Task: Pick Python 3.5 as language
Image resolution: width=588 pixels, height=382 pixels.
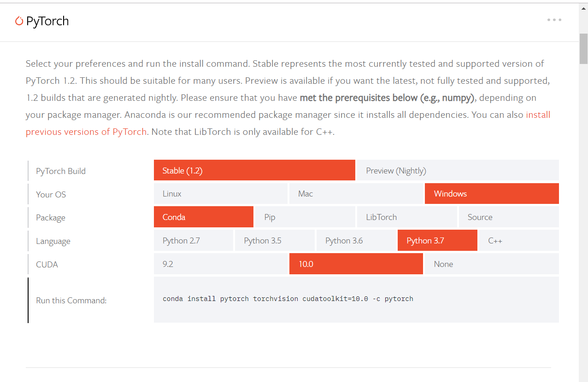Action: point(275,241)
